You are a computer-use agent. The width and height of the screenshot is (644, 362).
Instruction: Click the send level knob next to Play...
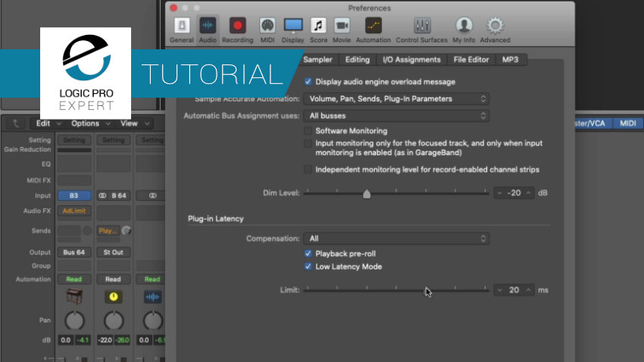[127, 231]
